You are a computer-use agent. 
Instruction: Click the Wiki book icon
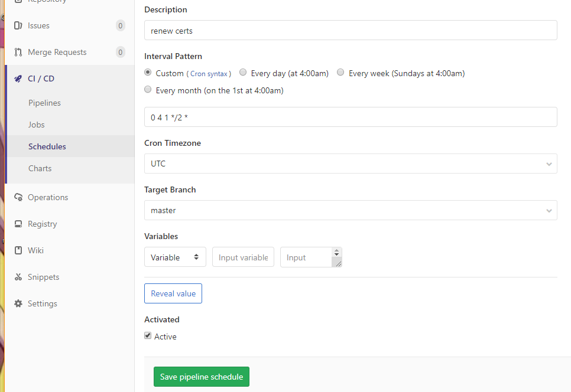click(x=18, y=250)
